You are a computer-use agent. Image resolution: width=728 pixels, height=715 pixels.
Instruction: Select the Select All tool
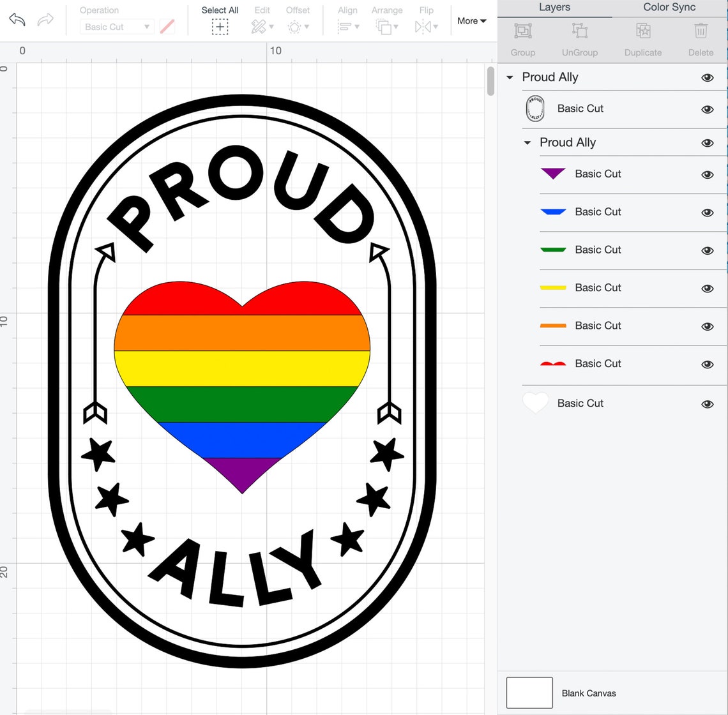coord(220,26)
